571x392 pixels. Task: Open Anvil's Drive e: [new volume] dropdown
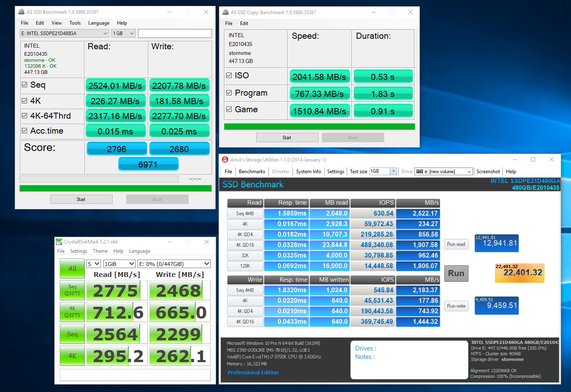(443, 172)
